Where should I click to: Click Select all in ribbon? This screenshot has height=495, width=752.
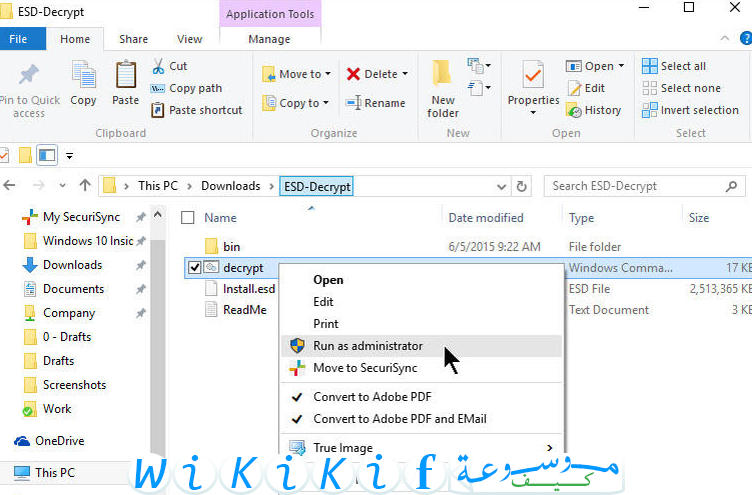(x=674, y=66)
